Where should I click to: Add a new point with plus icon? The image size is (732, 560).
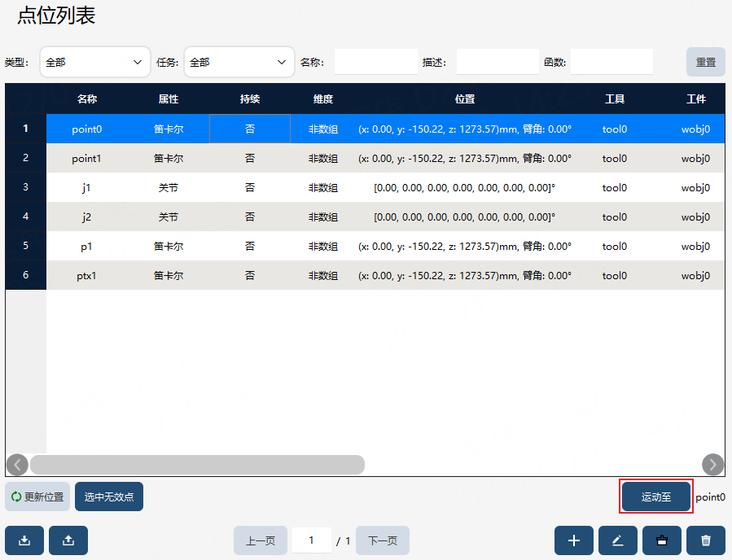[574, 540]
